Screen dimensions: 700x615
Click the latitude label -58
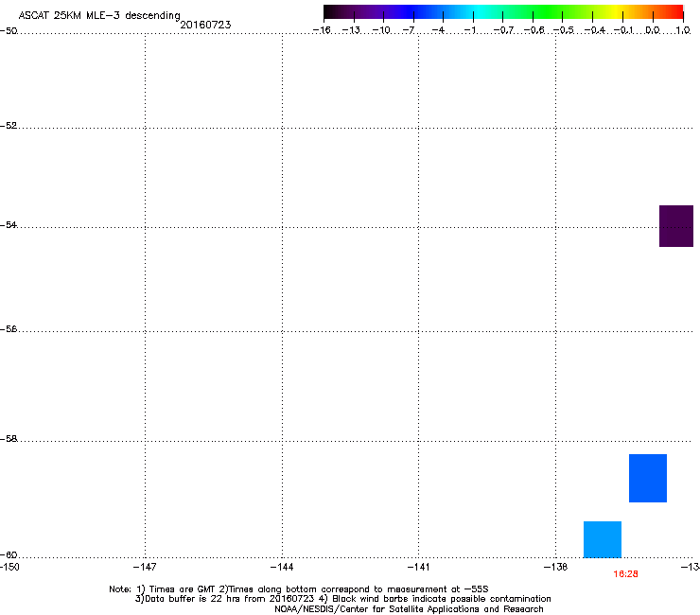pyautogui.click(x=9, y=439)
